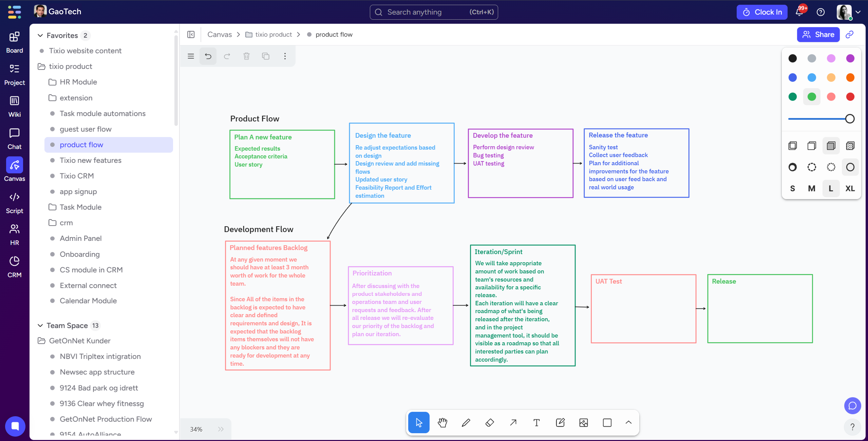Viewport: 868px width, 441px height.
Task: Pick the red color swatch
Action: coord(850,97)
